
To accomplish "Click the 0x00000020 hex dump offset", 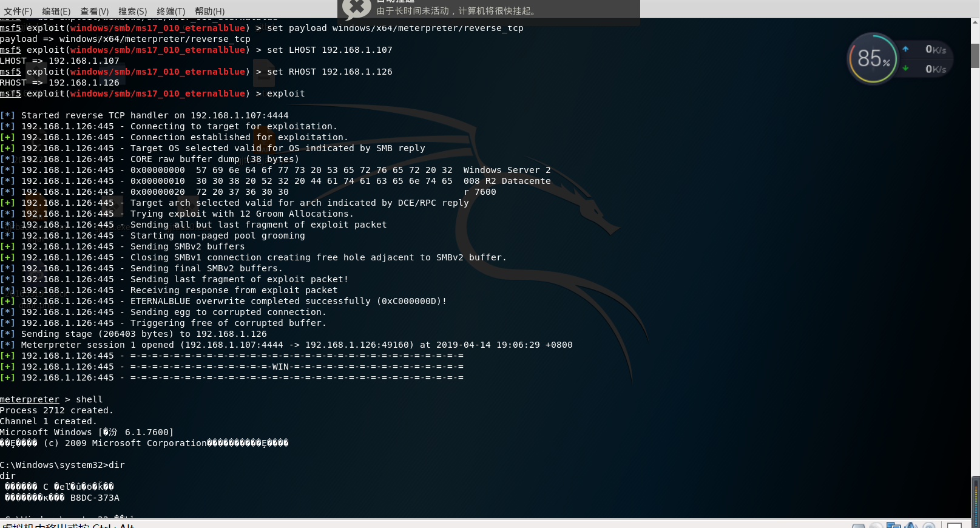I will coord(158,192).
